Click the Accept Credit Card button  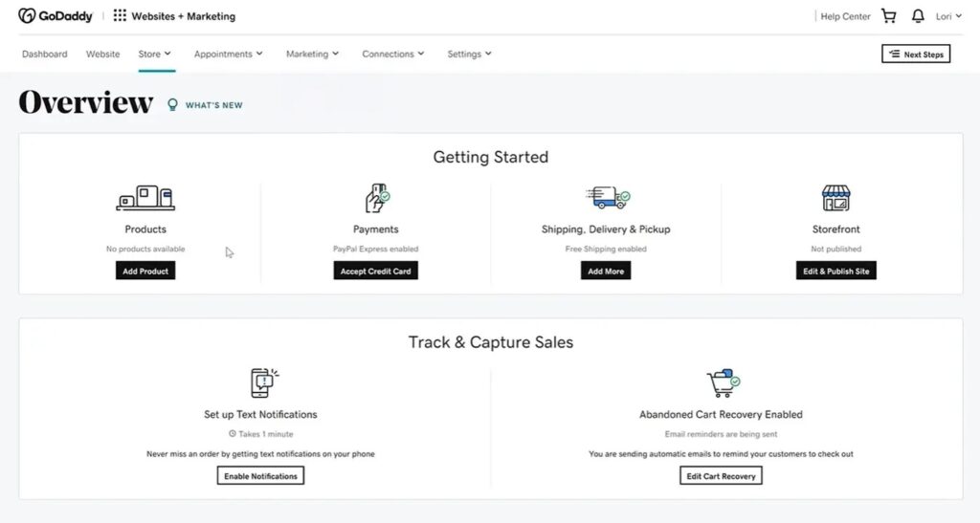[x=375, y=271]
